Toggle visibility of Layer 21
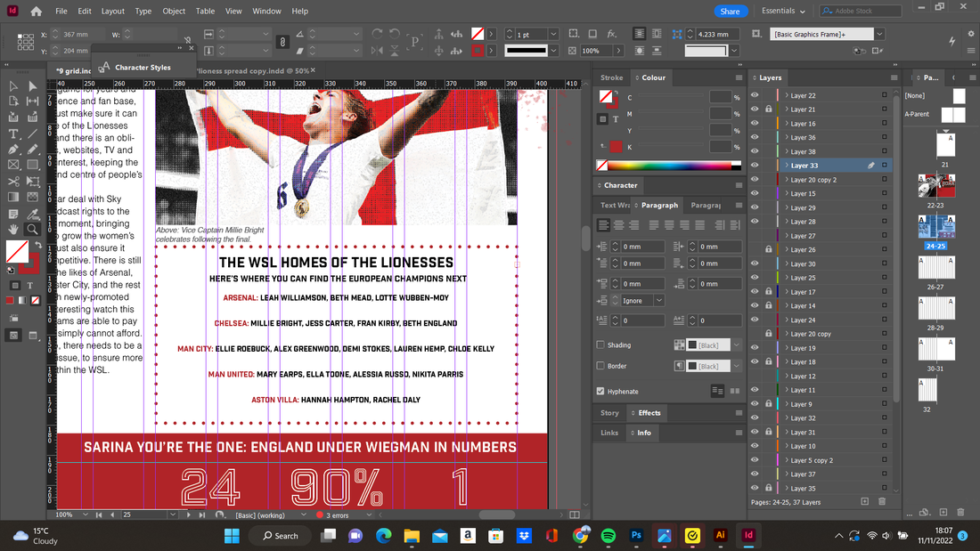The height and width of the screenshot is (551, 980). point(755,109)
